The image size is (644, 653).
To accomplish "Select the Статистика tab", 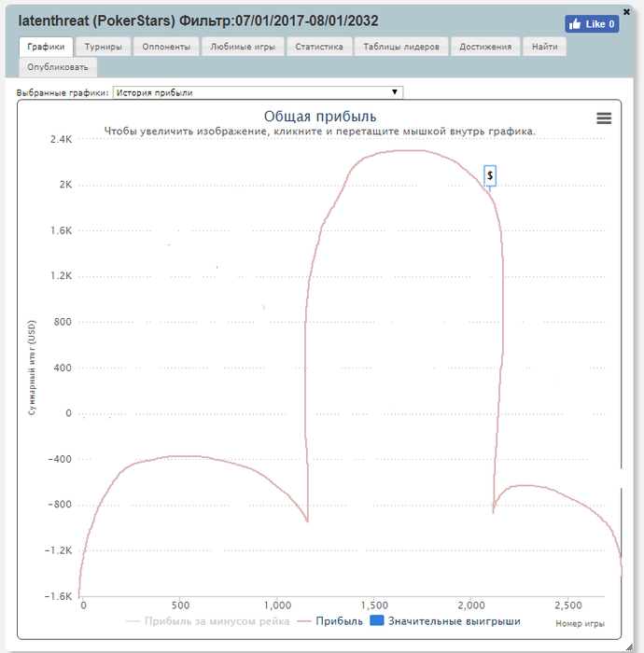I will click(319, 47).
